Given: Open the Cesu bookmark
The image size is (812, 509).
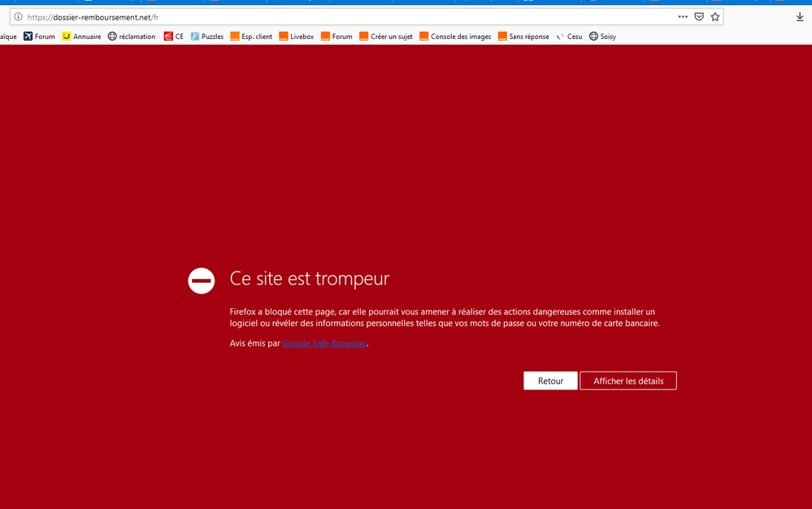Looking at the screenshot, I should [x=569, y=37].
